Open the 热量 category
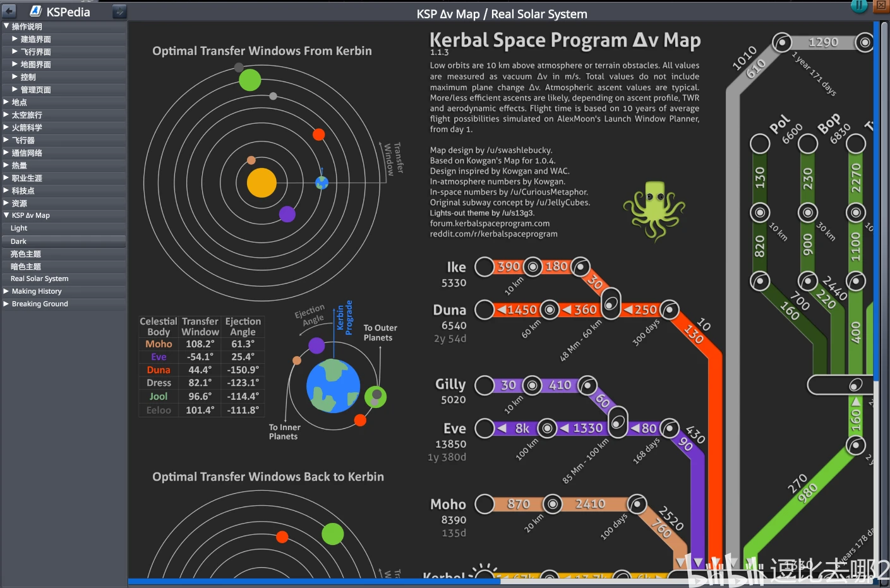The width and height of the screenshot is (890, 588). pos(64,165)
